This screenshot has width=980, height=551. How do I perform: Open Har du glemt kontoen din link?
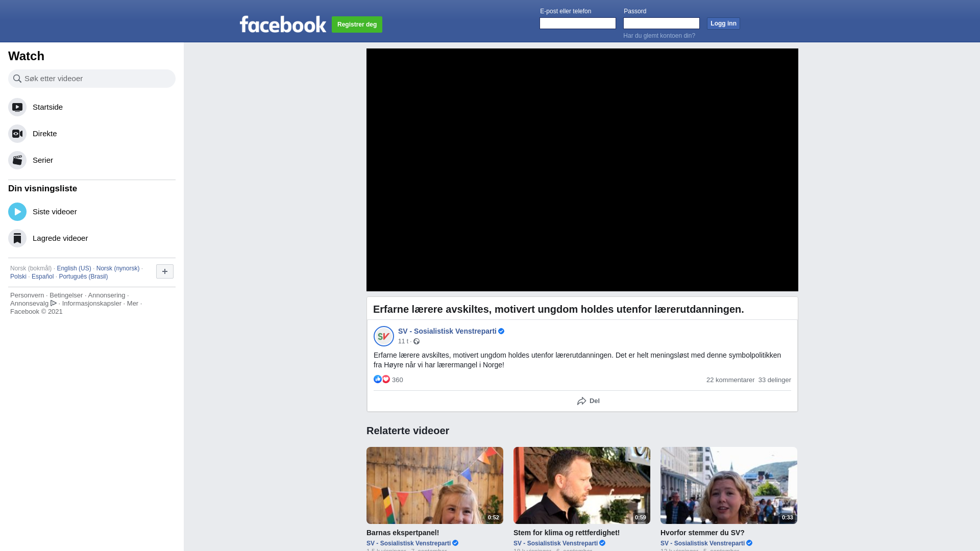[x=659, y=36]
